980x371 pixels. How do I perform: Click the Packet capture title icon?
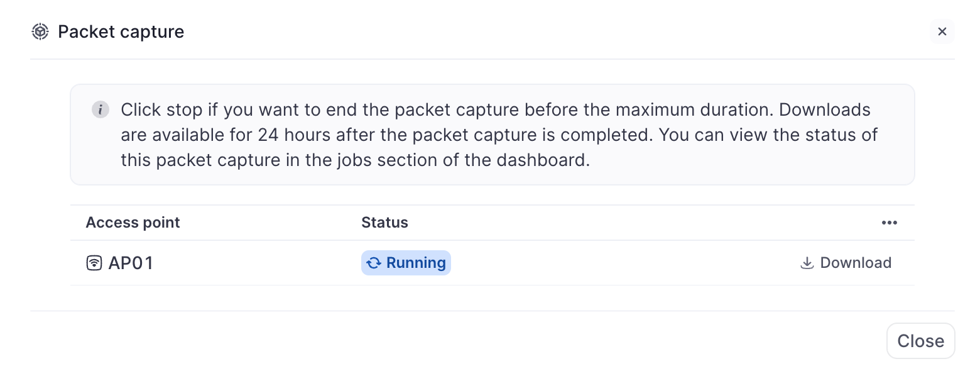tap(40, 31)
